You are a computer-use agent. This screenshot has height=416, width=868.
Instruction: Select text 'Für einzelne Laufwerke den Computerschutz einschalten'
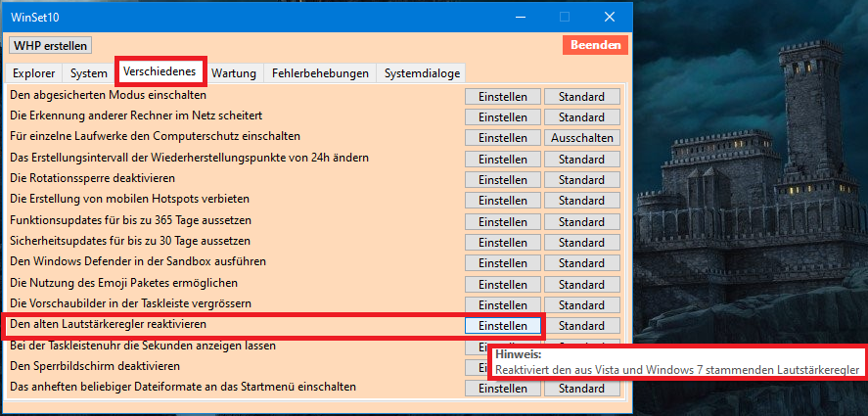(x=155, y=136)
